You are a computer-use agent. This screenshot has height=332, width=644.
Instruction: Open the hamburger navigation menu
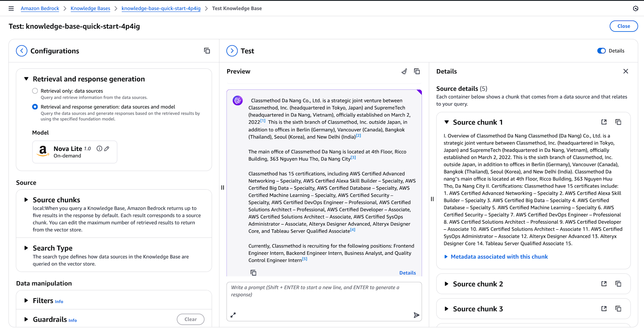[11, 8]
